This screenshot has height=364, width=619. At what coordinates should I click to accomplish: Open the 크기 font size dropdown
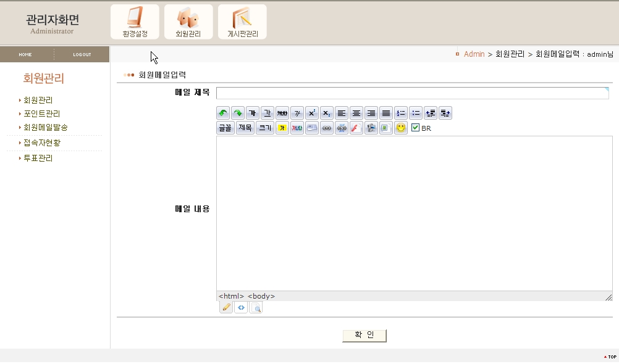(265, 128)
